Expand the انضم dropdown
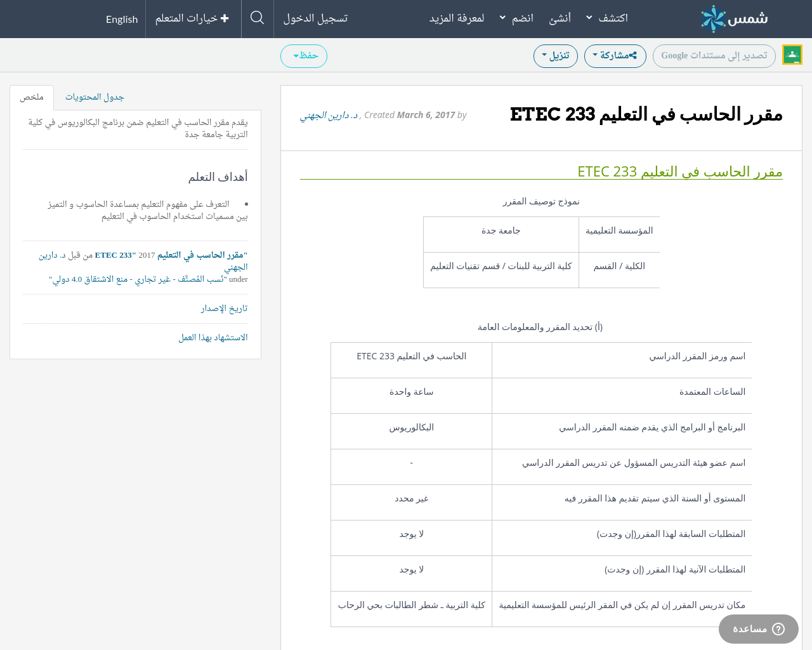Viewport: 812px width, 650px height. click(516, 18)
